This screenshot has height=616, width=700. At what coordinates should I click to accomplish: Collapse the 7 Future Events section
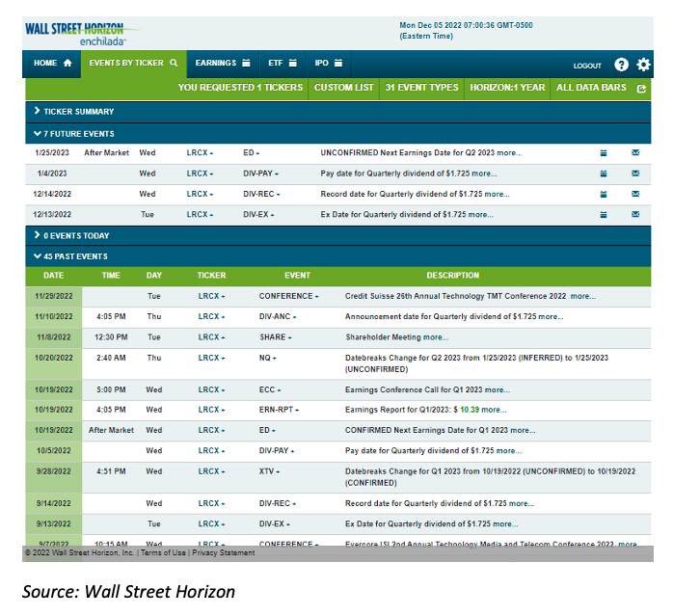click(337, 133)
